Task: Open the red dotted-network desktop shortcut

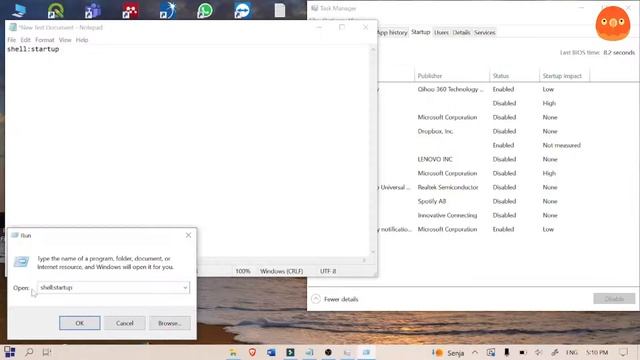Action: coord(130,10)
